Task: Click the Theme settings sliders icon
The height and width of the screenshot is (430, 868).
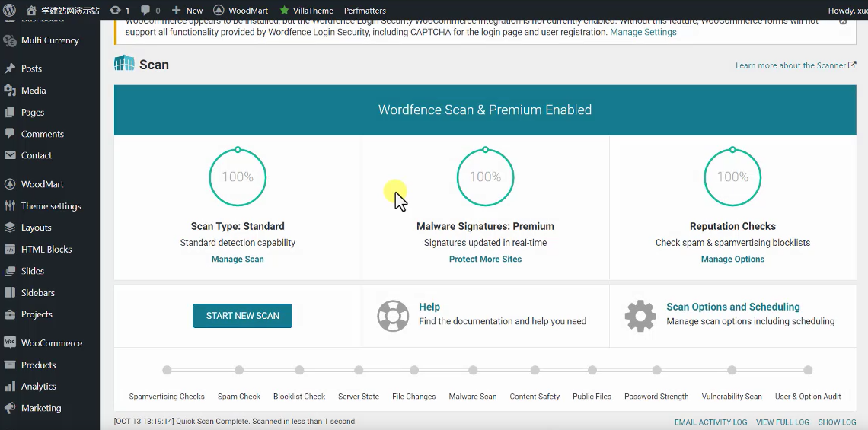Action: tap(9, 206)
